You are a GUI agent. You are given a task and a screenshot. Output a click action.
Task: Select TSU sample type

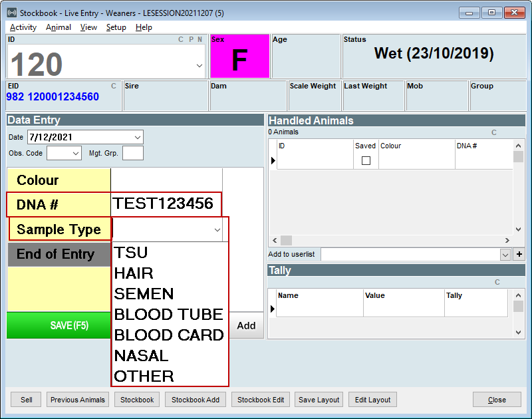170,253
